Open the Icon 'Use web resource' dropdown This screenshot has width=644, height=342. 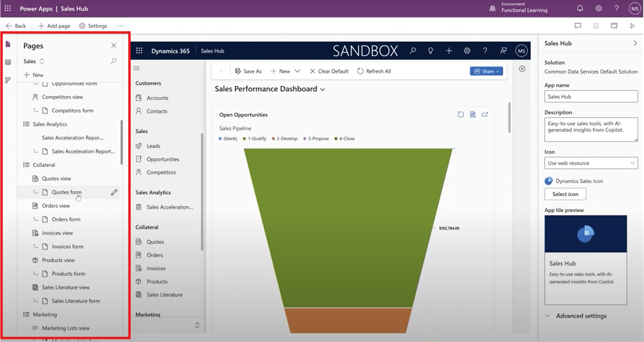pos(591,163)
